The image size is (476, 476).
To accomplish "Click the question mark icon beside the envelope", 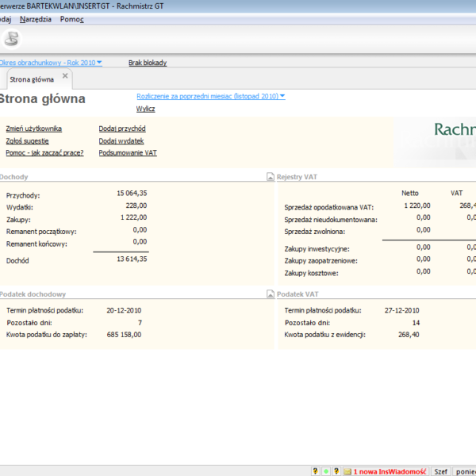I will [336, 471].
